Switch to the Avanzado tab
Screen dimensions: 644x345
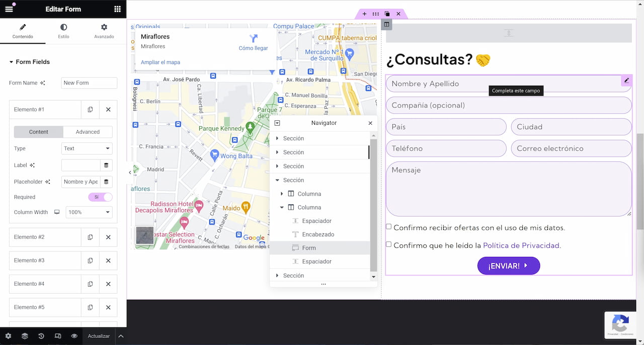click(x=104, y=31)
